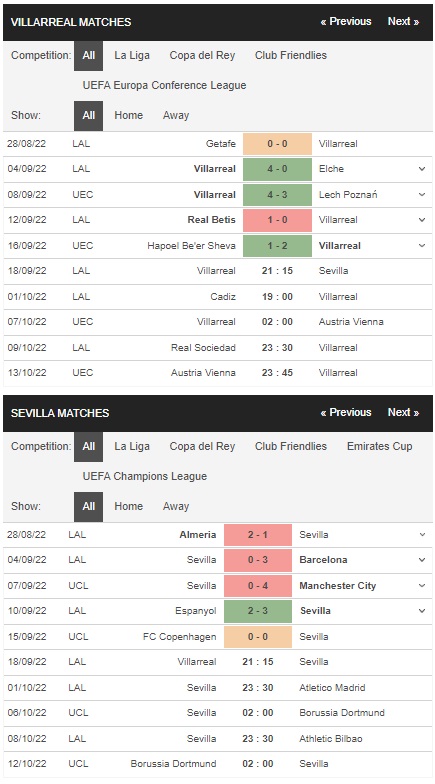
Task: Open Borussia Dortmund team link on 06/10/22
Action: [342, 713]
